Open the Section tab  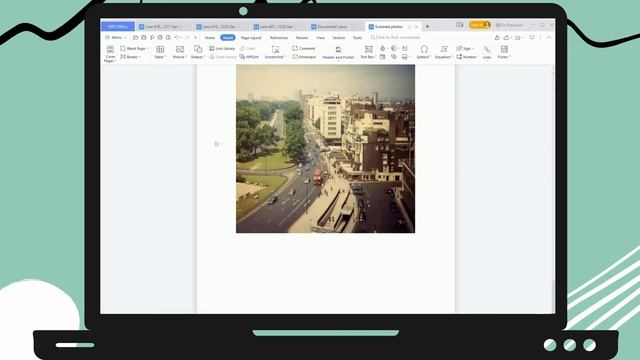tap(339, 38)
